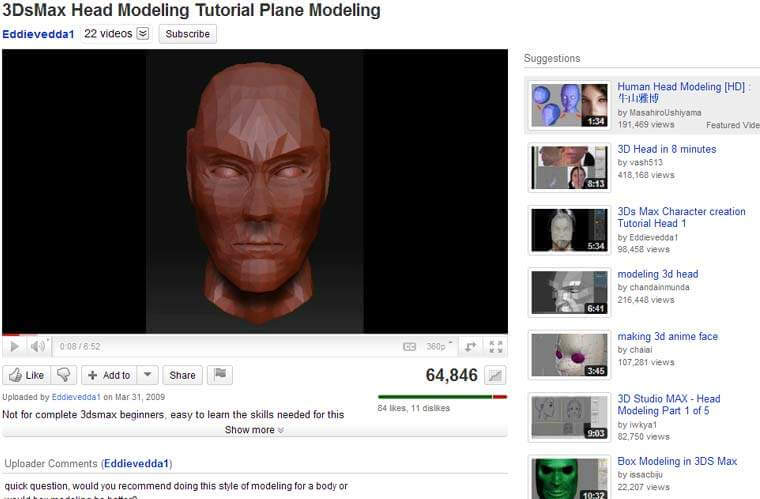
Task: Show video statistics graph icon
Action: click(x=495, y=375)
